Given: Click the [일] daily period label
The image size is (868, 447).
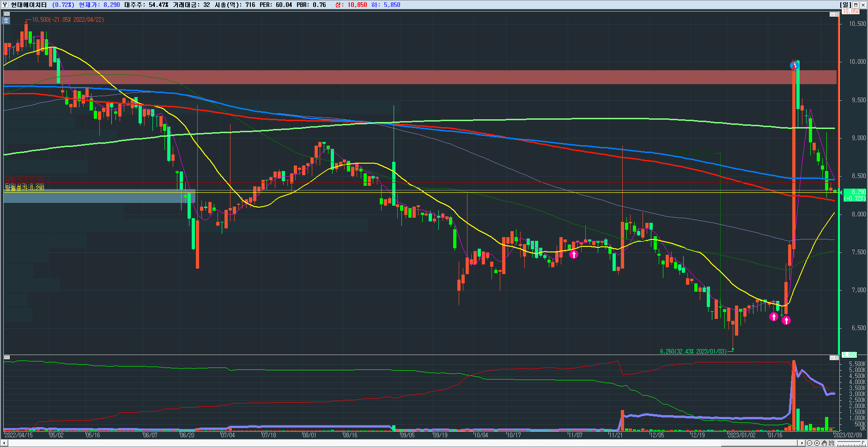Looking at the screenshot, I should (845, 5).
